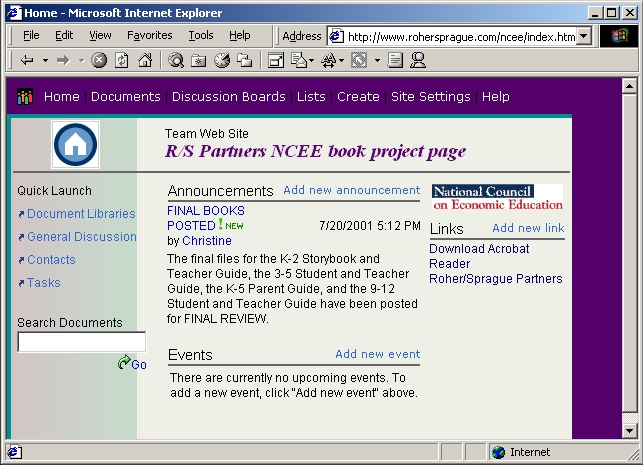Open the Forward history dropdown arrow
The width and height of the screenshot is (643, 465).
click(x=81, y=61)
